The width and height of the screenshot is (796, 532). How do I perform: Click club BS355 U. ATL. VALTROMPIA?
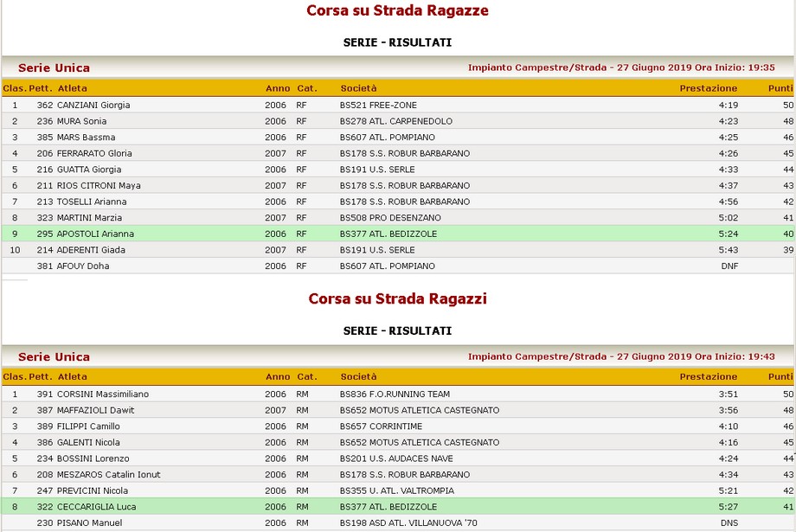397,490
